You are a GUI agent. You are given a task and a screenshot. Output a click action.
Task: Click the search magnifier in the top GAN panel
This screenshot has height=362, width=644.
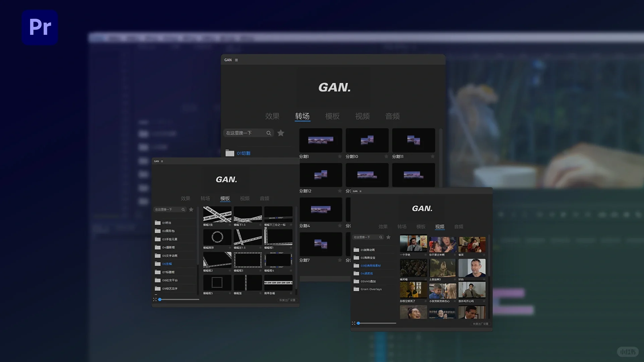point(269,133)
